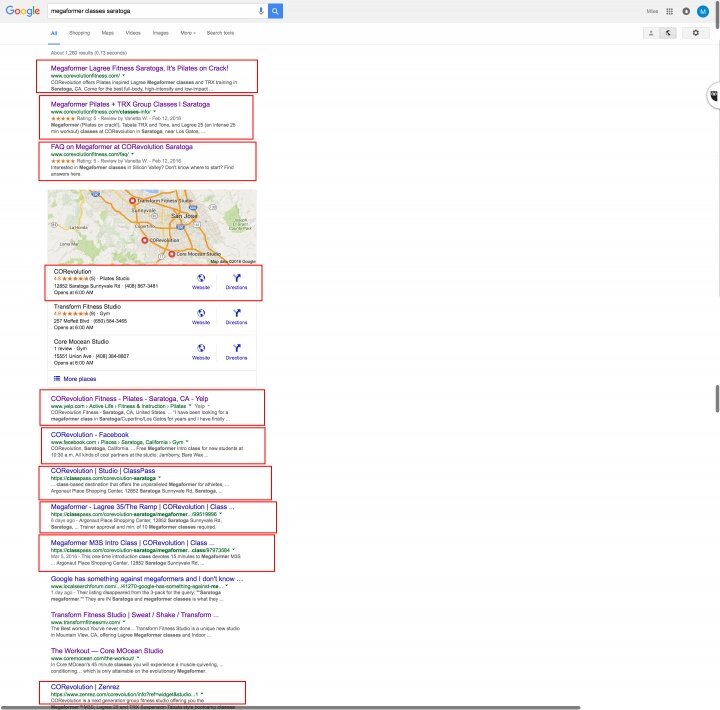Click Transform Fitness Studio map pin

pos(132,201)
